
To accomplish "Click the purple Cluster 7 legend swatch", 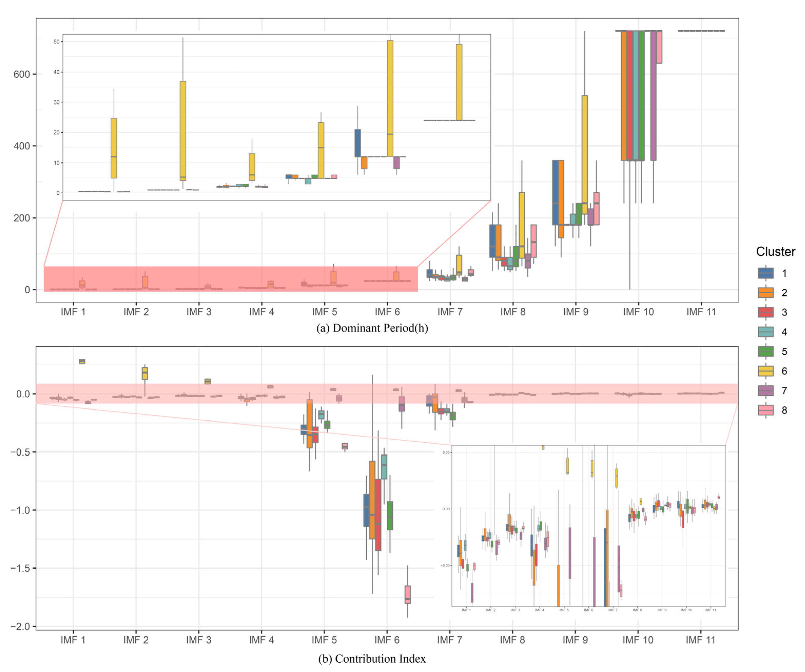I will (765, 390).
